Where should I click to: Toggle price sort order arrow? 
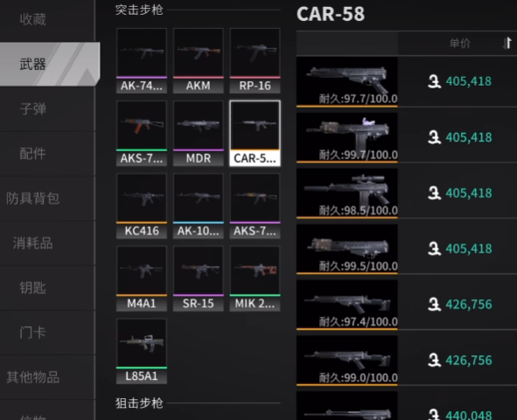tap(507, 43)
